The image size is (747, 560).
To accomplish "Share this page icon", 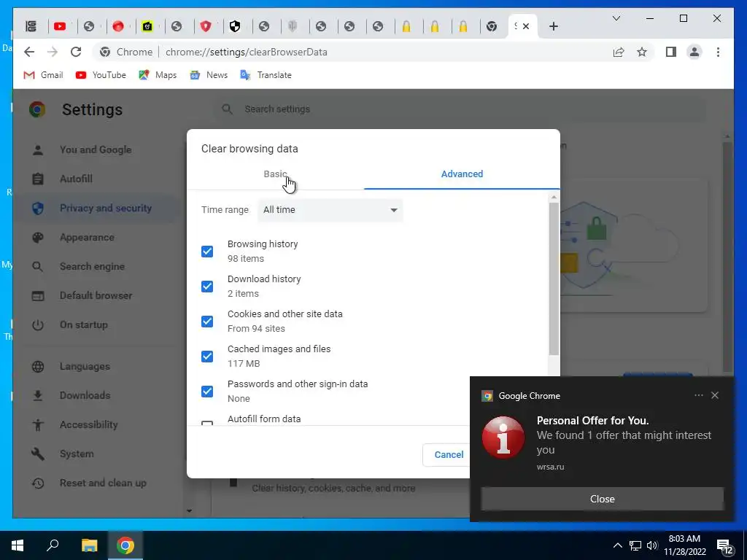I will [x=619, y=52].
